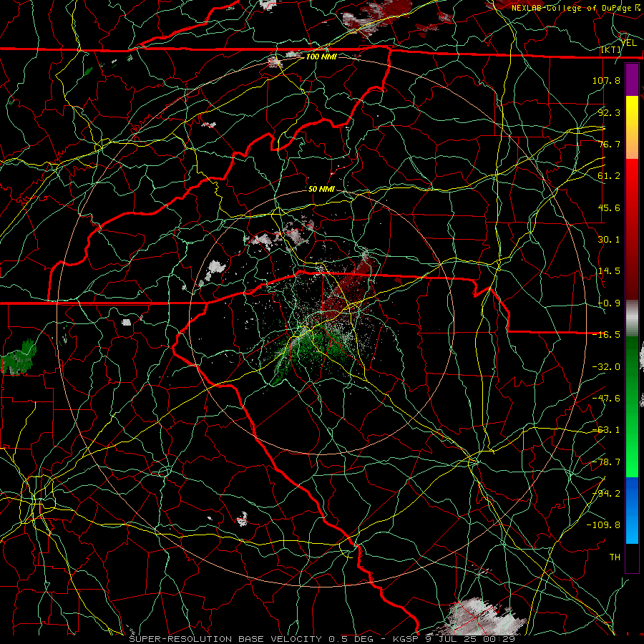Click the 50 NMI range ring label
The image size is (644, 644).
[x=321, y=189]
